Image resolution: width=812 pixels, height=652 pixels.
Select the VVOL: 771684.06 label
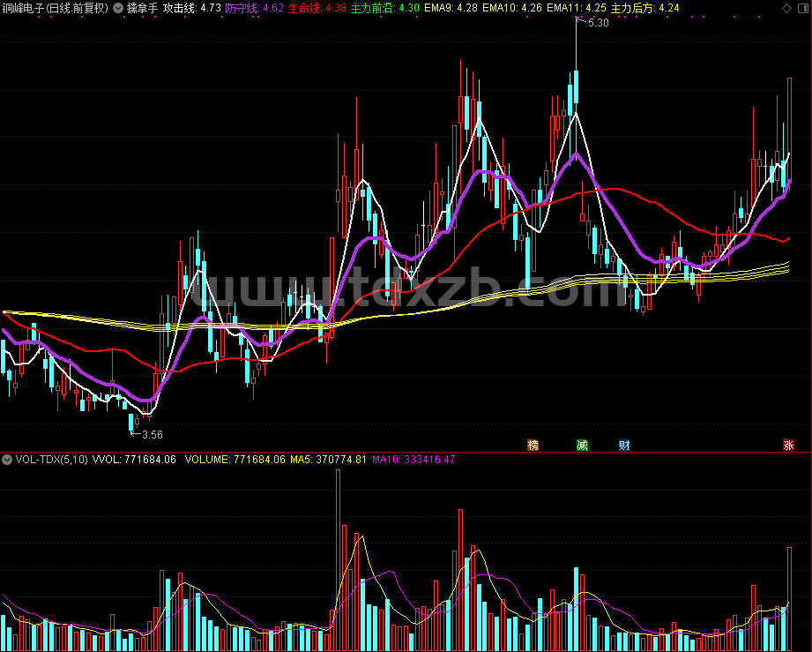pos(134,459)
